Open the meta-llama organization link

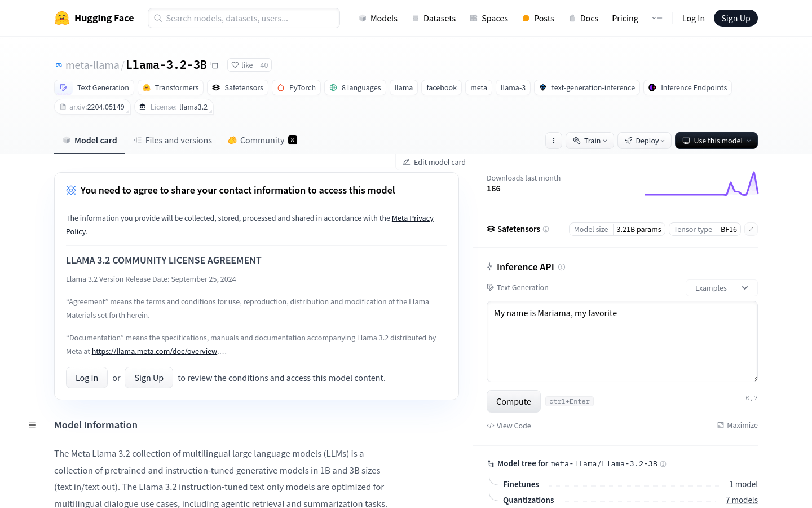click(92, 65)
